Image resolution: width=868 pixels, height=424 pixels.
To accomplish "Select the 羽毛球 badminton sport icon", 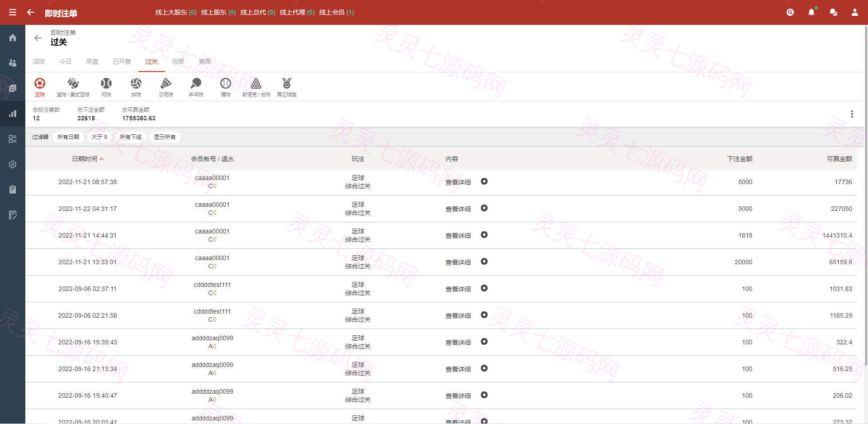I will pyautogui.click(x=166, y=87).
